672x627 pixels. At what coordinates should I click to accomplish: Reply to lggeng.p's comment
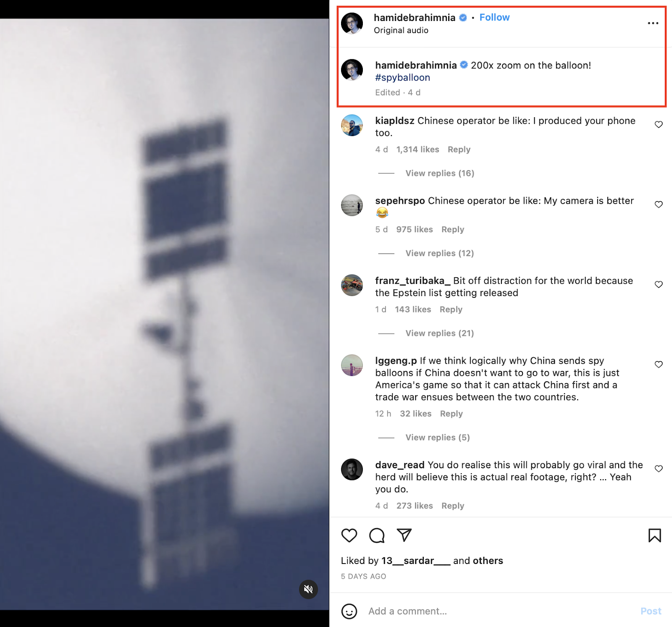coord(451,414)
